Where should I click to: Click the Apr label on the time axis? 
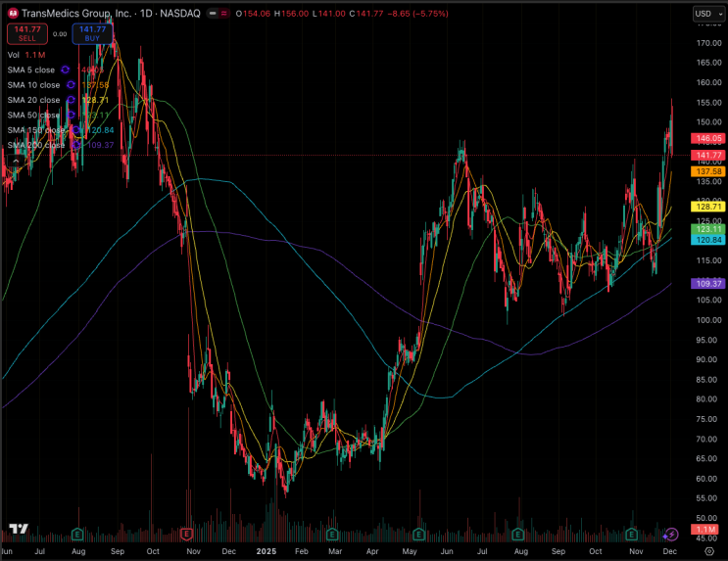click(372, 551)
